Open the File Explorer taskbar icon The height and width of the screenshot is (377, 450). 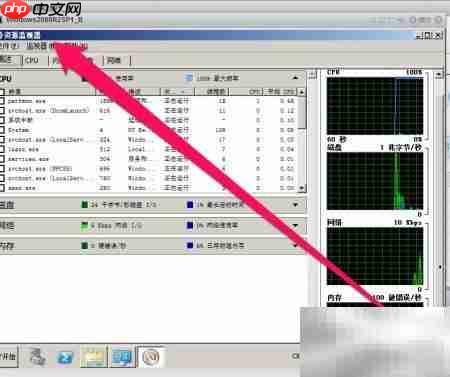(x=94, y=357)
